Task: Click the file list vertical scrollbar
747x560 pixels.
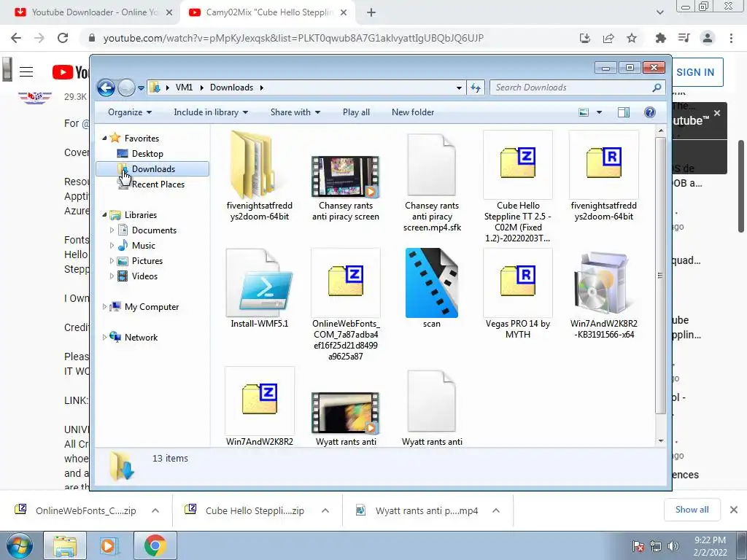Action: pyautogui.click(x=660, y=275)
